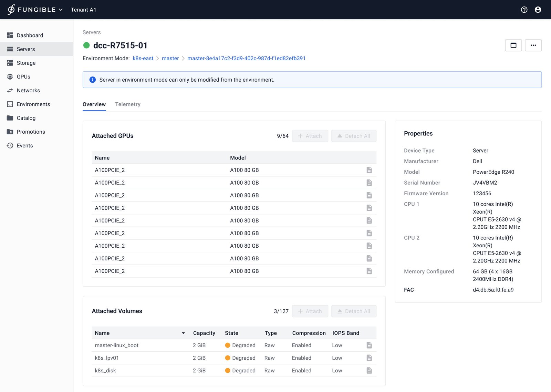Open the k8s-east environment link

tap(143, 59)
